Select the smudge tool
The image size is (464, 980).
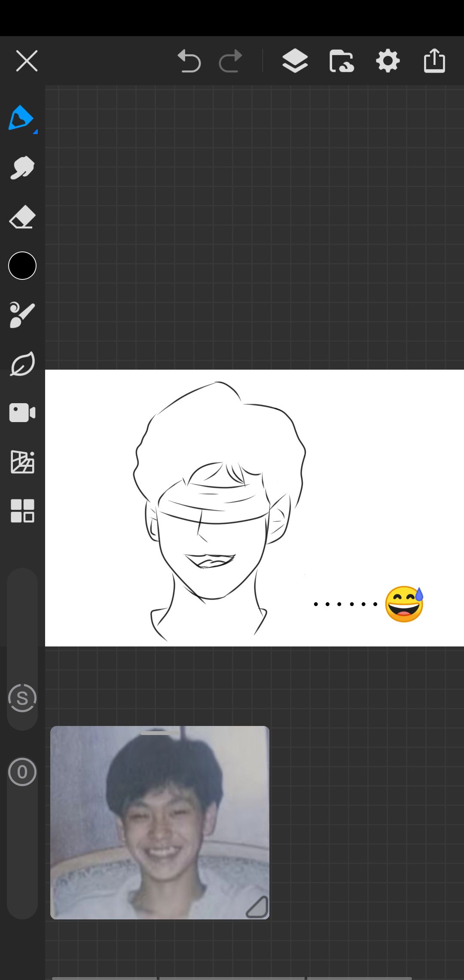click(22, 167)
